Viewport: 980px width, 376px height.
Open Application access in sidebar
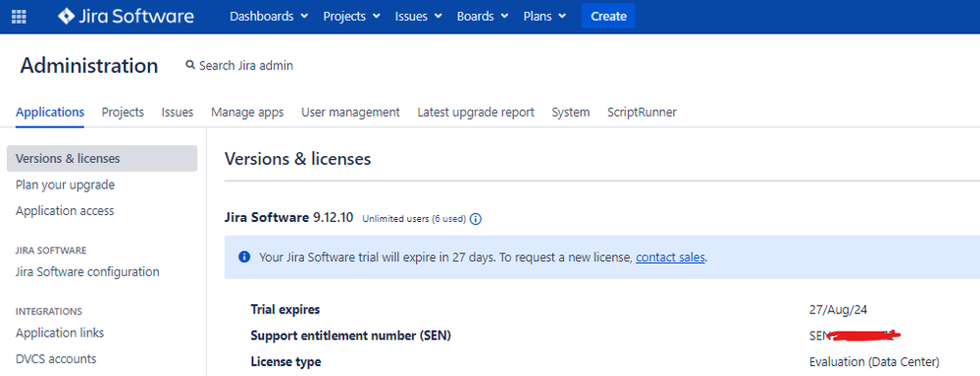pos(65,211)
